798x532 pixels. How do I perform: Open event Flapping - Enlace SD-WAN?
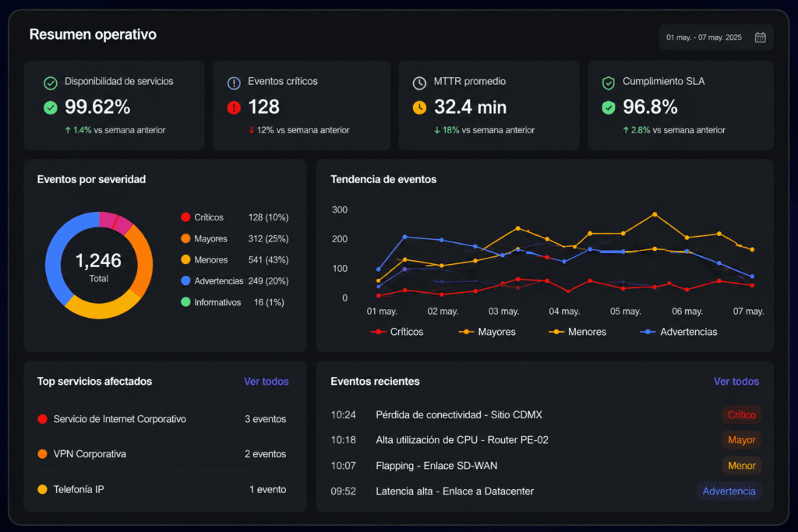coord(436,466)
